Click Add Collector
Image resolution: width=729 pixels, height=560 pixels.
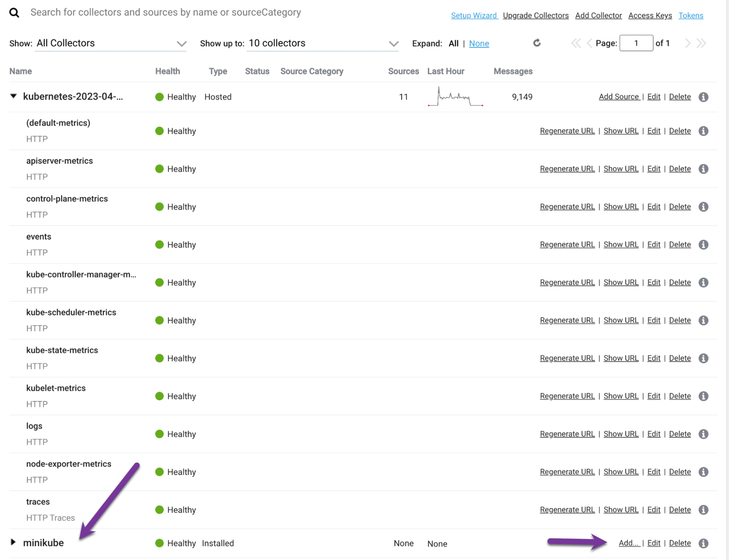pyautogui.click(x=598, y=16)
